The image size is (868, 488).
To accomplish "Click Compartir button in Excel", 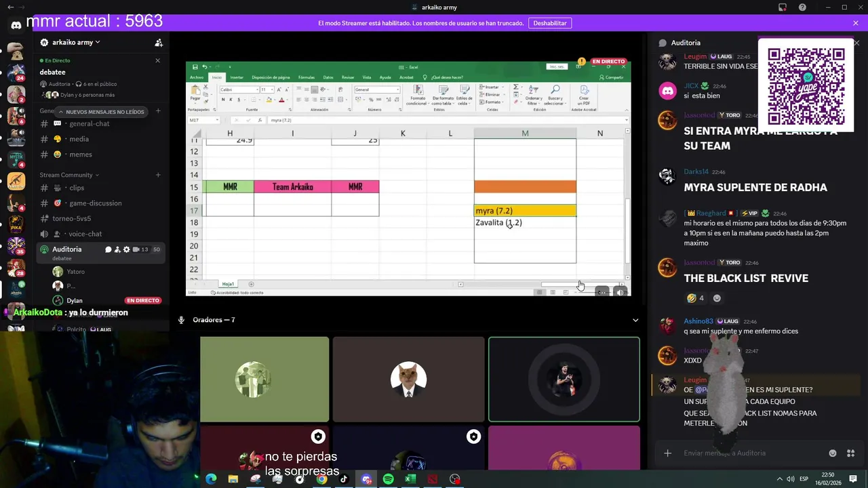I will point(612,77).
